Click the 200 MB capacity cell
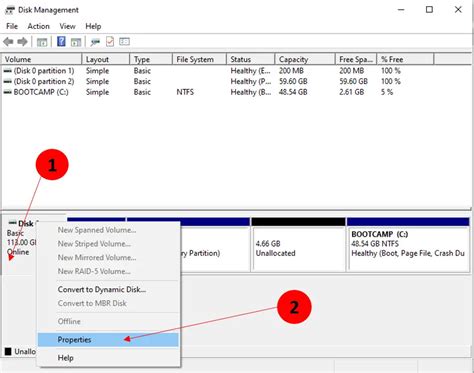This screenshot has width=474, height=373. [x=291, y=71]
